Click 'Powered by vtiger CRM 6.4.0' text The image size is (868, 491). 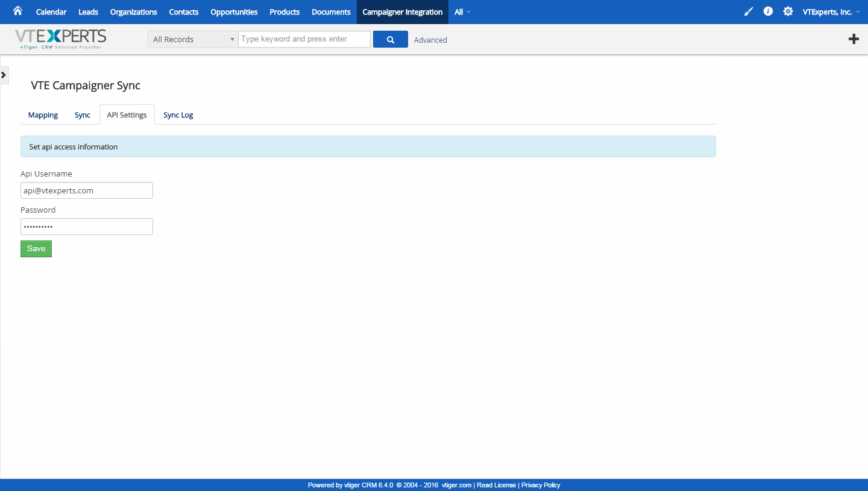[350, 485]
